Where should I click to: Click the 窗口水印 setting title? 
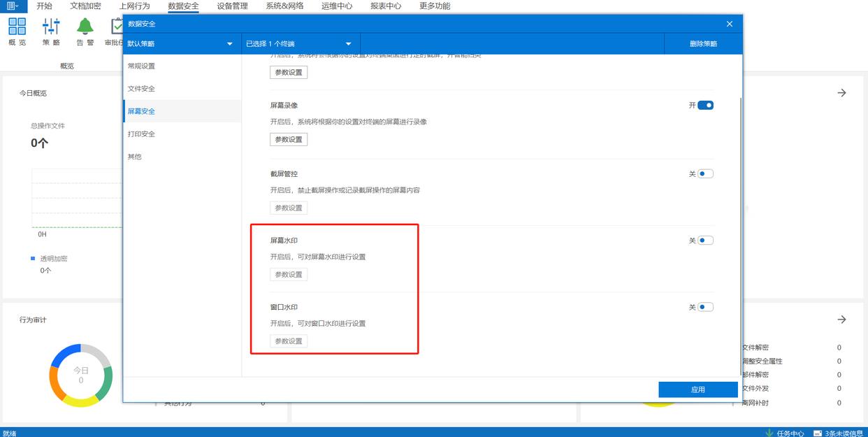[284, 307]
